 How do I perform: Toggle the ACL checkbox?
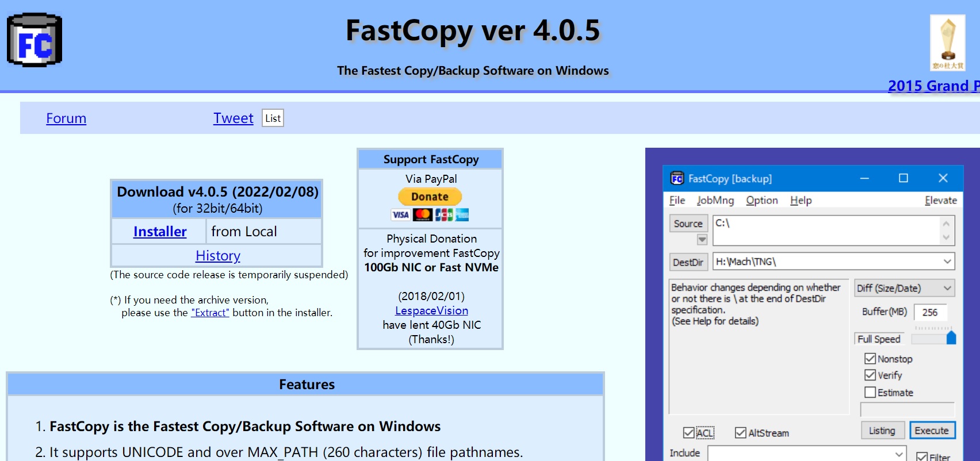tap(688, 433)
